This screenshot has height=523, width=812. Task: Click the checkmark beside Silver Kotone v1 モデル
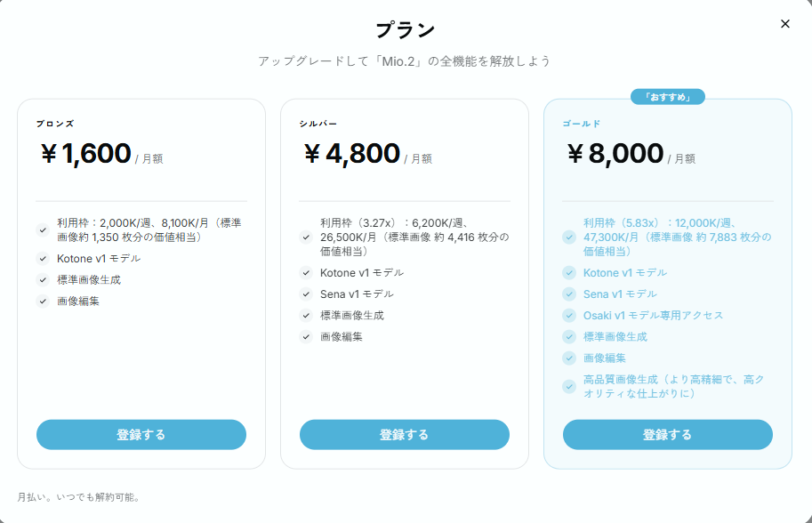click(x=306, y=273)
